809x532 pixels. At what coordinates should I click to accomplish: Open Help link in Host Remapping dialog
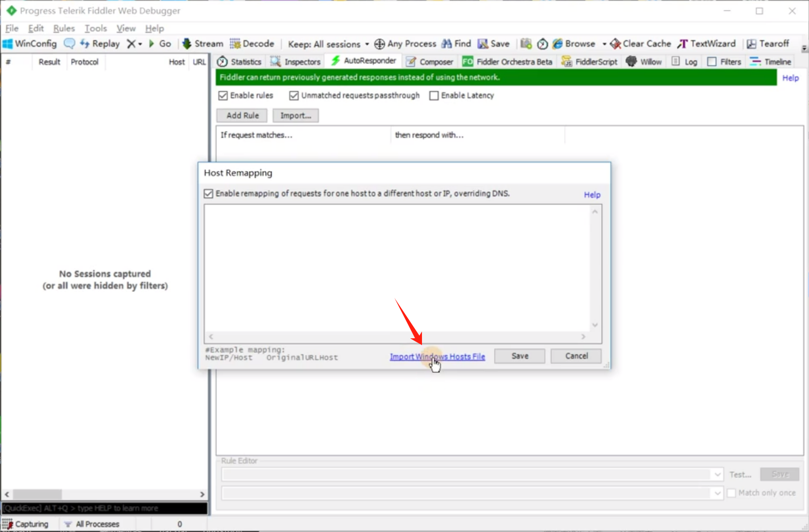click(x=592, y=195)
